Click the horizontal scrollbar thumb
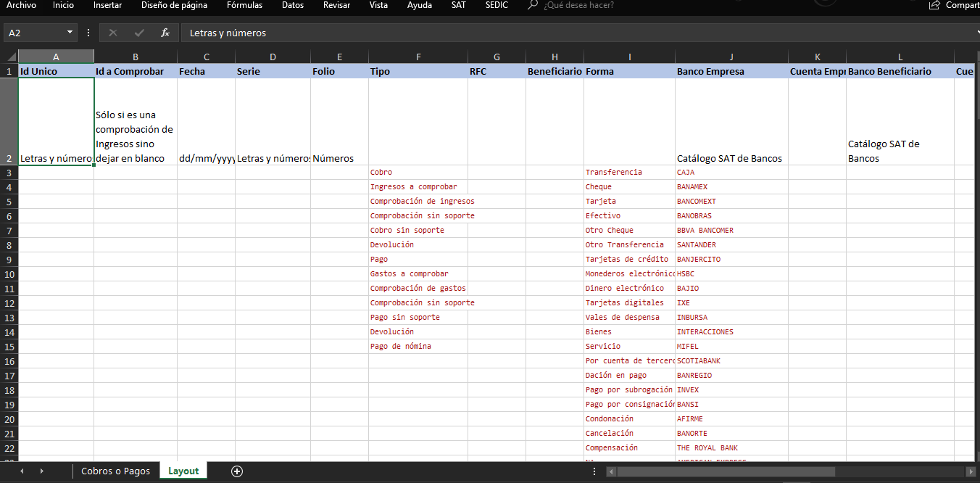 click(x=725, y=471)
